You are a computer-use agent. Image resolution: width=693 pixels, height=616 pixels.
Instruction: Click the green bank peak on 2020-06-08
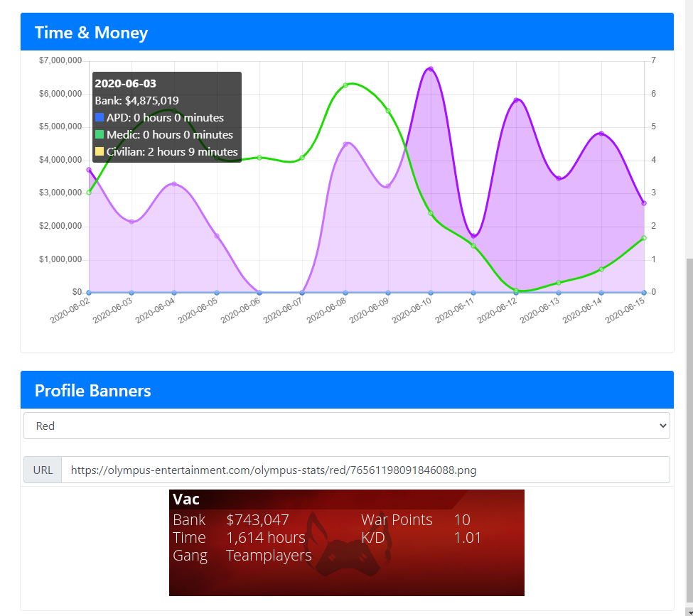[x=345, y=85]
